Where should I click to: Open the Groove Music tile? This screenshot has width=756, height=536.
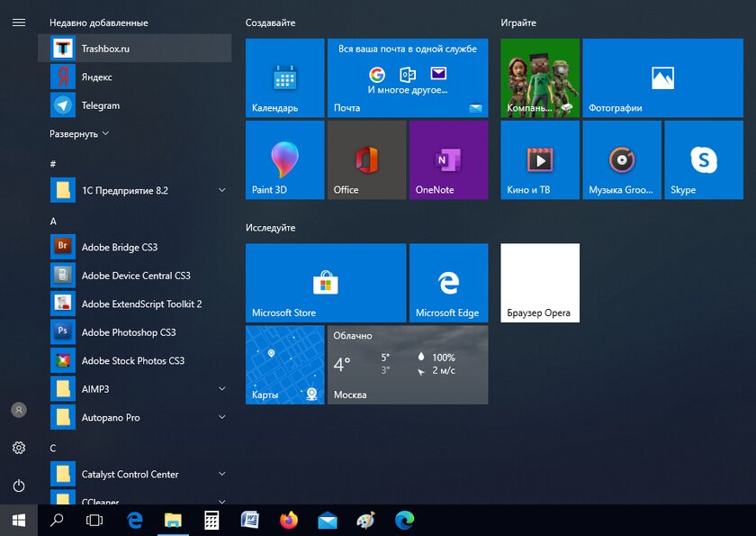point(622,160)
